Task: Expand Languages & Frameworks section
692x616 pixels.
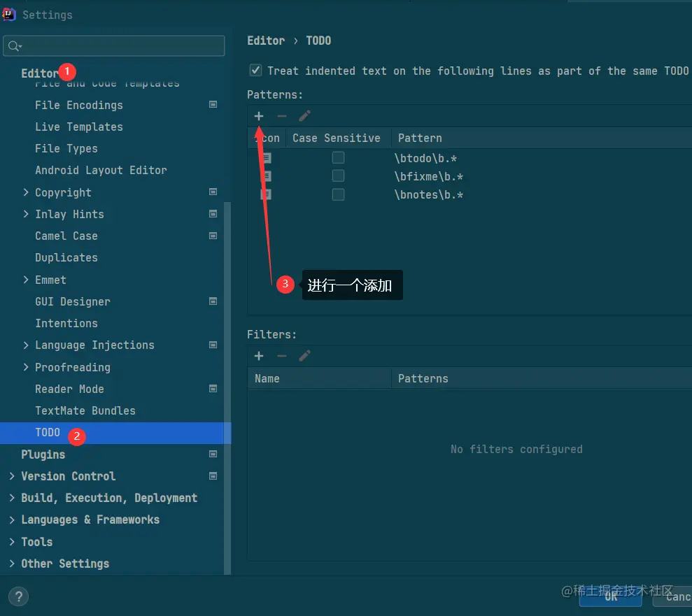Action: [x=12, y=520]
